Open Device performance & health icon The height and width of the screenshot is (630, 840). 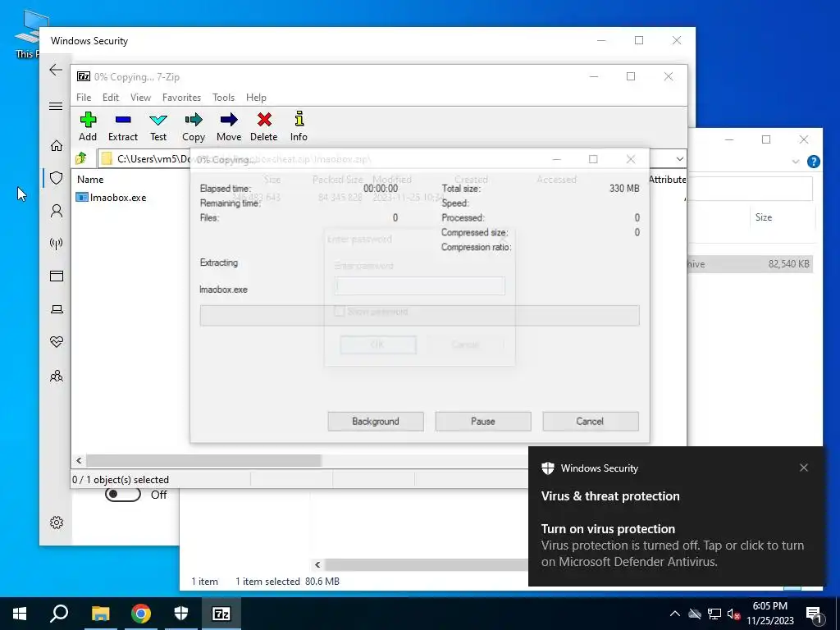(x=57, y=342)
